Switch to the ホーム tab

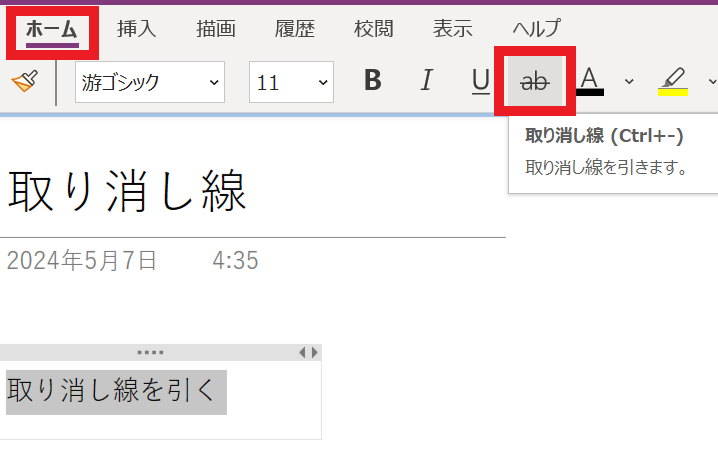pos(52,30)
